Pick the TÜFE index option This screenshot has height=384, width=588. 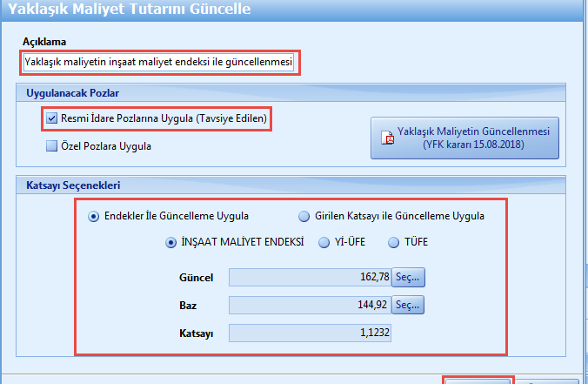pyautogui.click(x=393, y=243)
